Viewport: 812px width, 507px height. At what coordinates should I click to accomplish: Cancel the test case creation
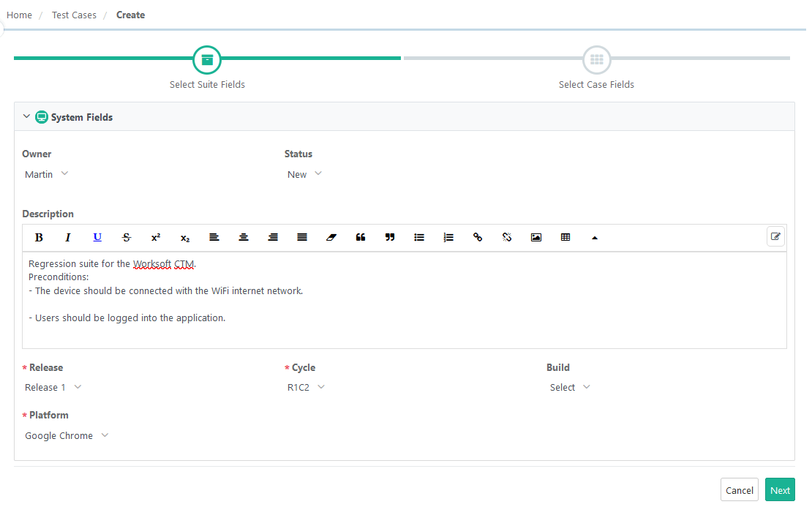739,490
